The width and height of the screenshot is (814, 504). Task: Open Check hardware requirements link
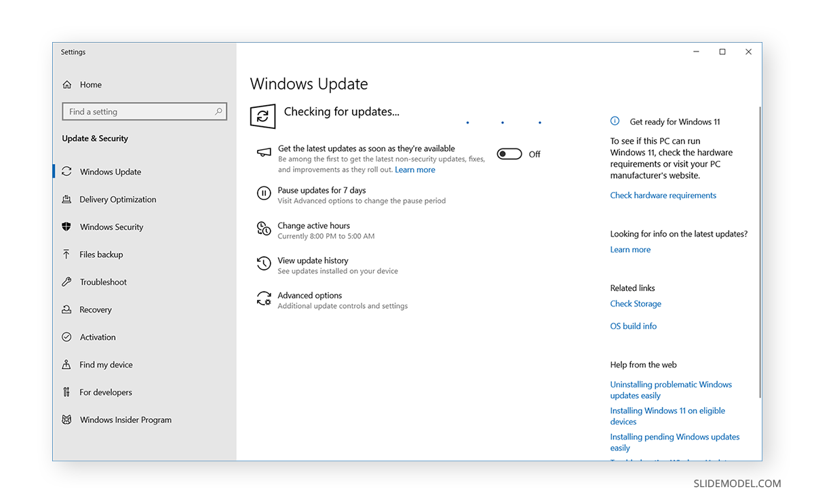pyautogui.click(x=663, y=195)
